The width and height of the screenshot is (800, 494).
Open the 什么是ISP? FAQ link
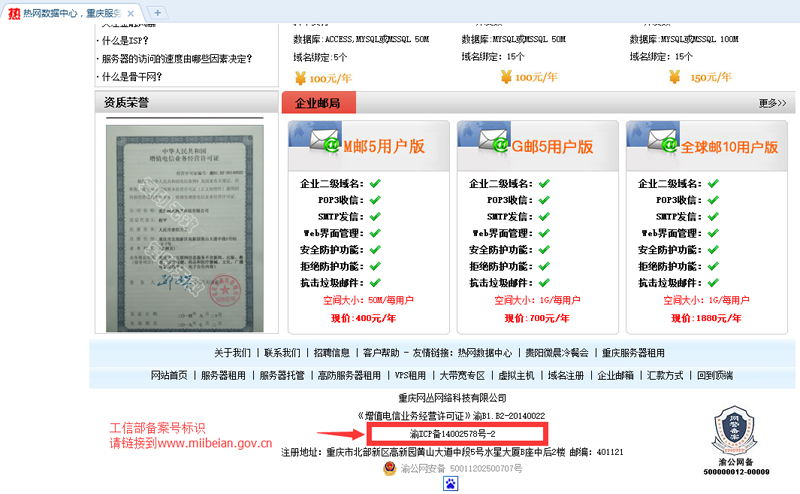124,40
